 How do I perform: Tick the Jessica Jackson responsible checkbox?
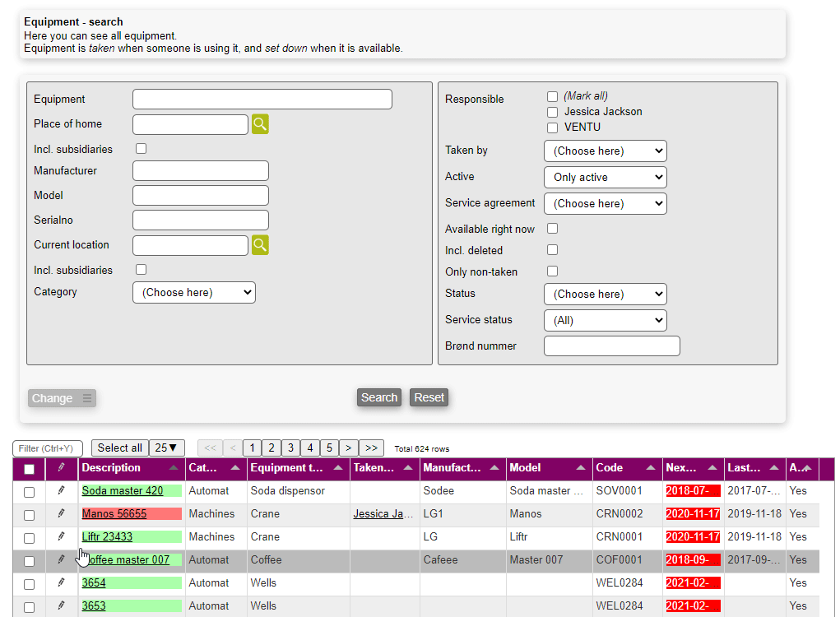pyautogui.click(x=553, y=112)
